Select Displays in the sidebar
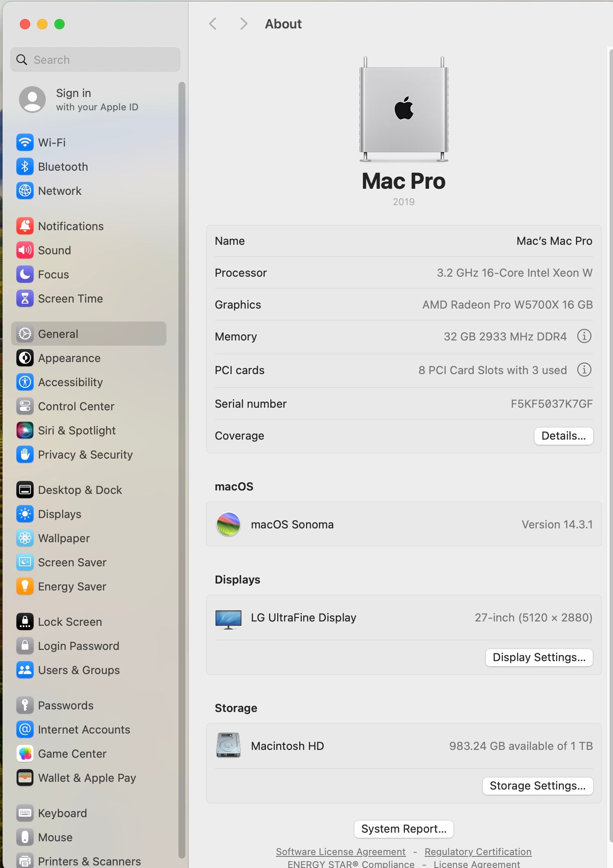Screen dimensions: 613x868 coord(59,514)
